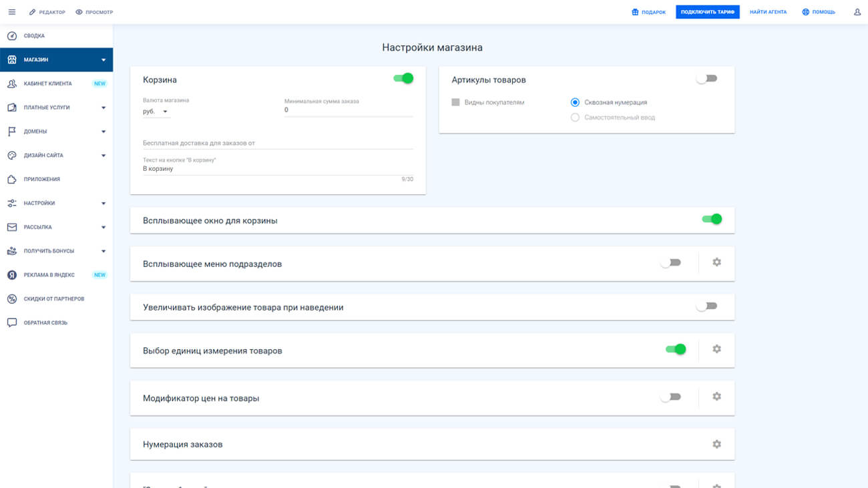This screenshot has width=868, height=488.
Task: Expand the Дизайн сайта menu arrow
Action: click(x=103, y=156)
